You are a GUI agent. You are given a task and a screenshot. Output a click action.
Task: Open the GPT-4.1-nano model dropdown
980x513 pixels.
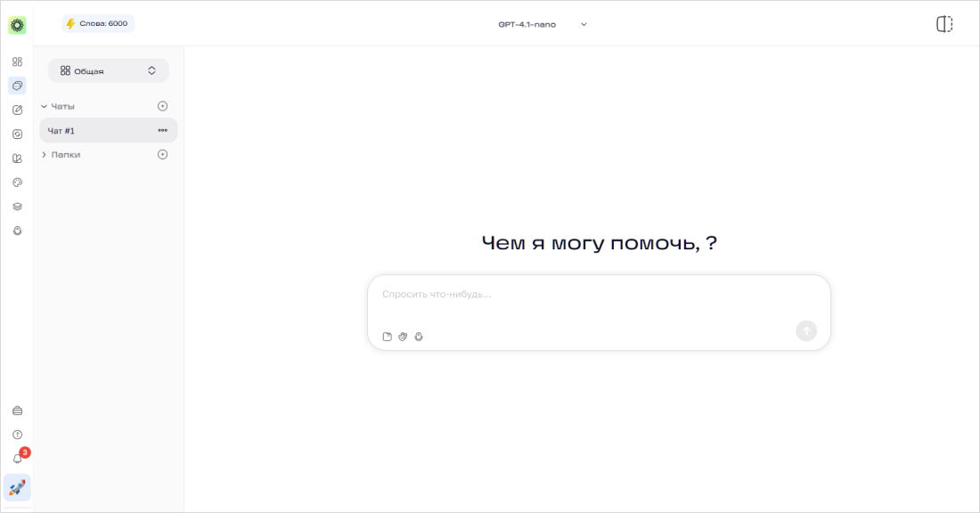[543, 24]
